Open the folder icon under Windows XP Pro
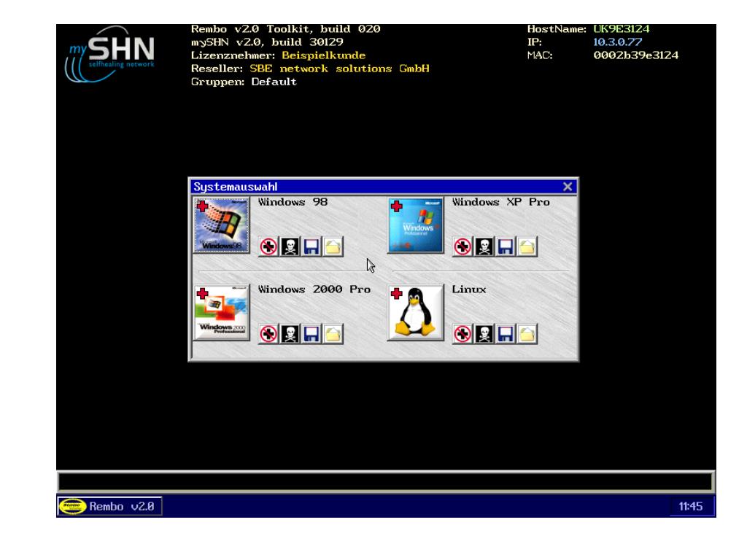Viewport: 747px width, 560px height. 527,246
